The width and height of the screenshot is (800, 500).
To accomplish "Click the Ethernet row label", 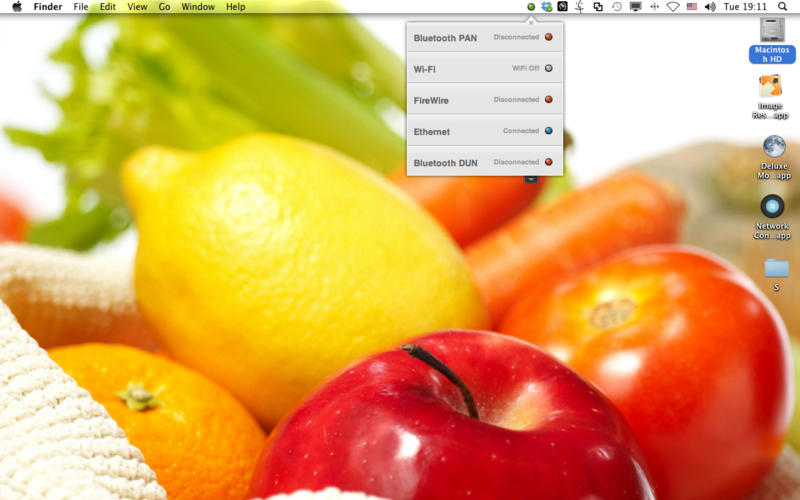I will pos(432,132).
